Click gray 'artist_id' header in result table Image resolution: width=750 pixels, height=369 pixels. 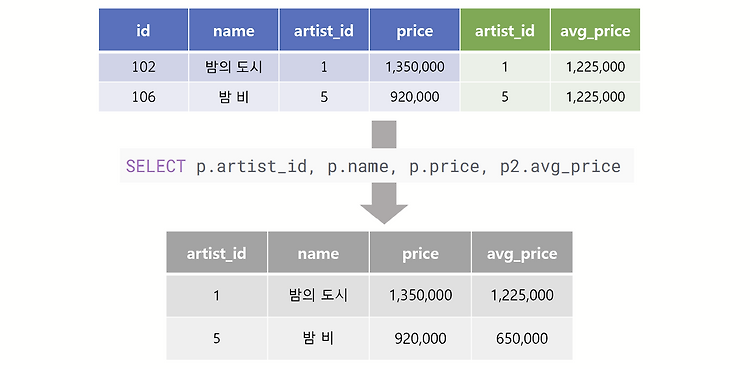pos(217,253)
